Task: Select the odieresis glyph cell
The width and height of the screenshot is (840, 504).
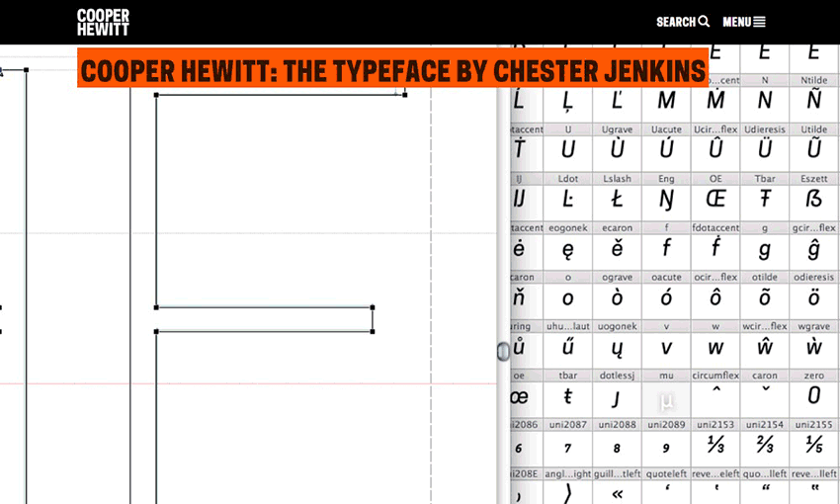Action: coord(814,296)
